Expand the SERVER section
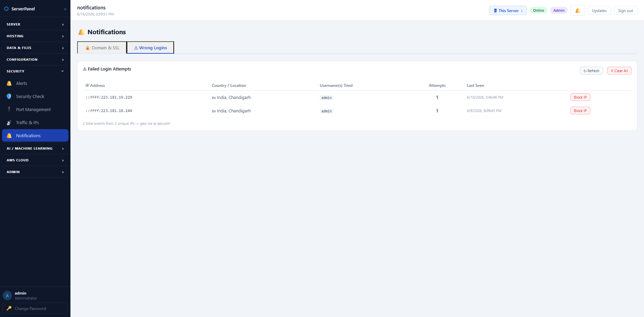The image size is (644, 317). click(35, 24)
